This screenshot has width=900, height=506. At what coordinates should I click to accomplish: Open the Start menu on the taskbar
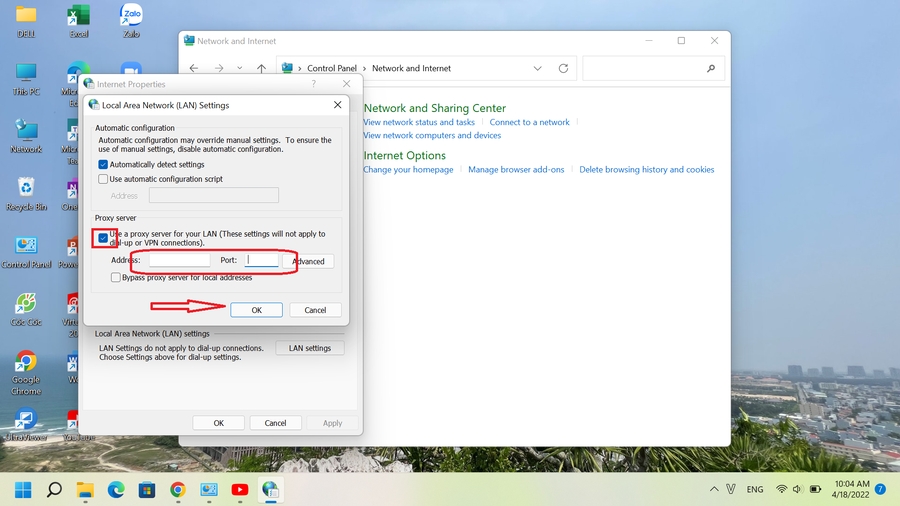pyautogui.click(x=23, y=489)
